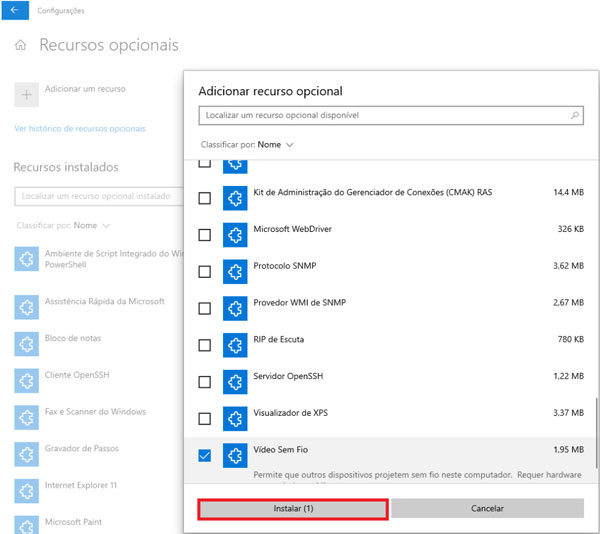600x534 pixels.
Task: Click the RIP de Escuta feature icon
Action: tap(235, 345)
